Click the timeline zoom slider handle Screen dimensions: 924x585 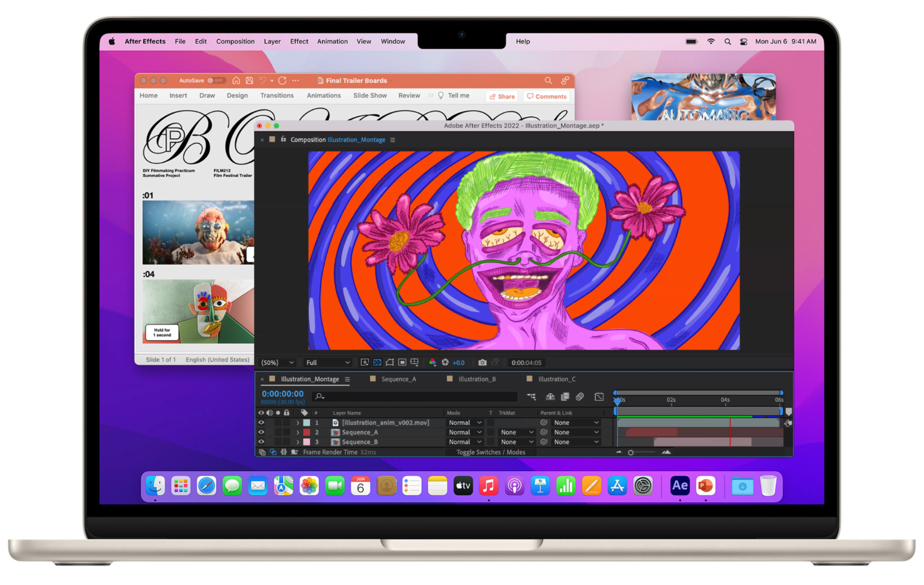(x=631, y=452)
